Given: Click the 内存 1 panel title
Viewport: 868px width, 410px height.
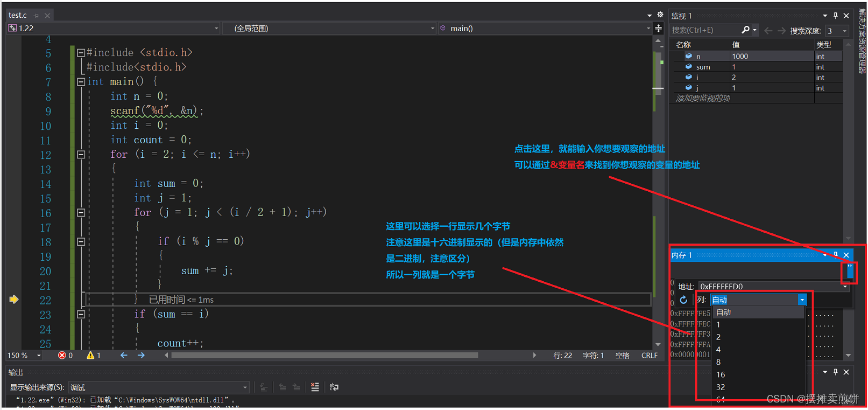Looking at the screenshot, I should click(681, 255).
